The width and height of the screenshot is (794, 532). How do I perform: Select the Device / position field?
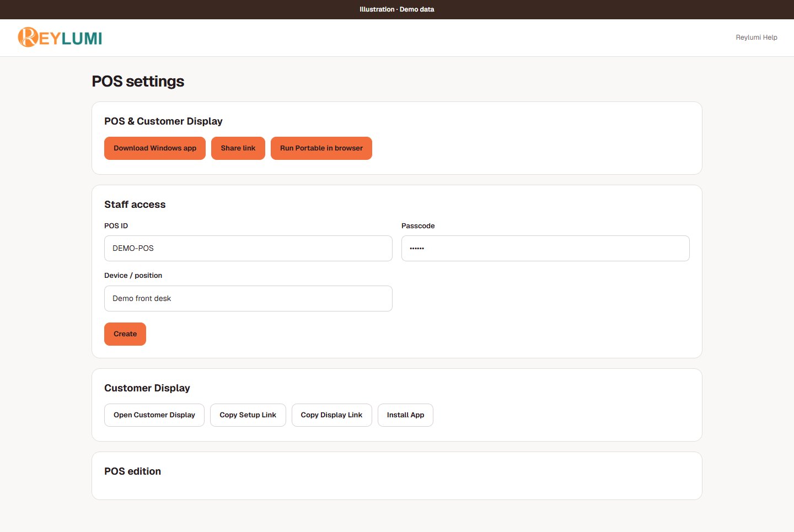(248, 298)
